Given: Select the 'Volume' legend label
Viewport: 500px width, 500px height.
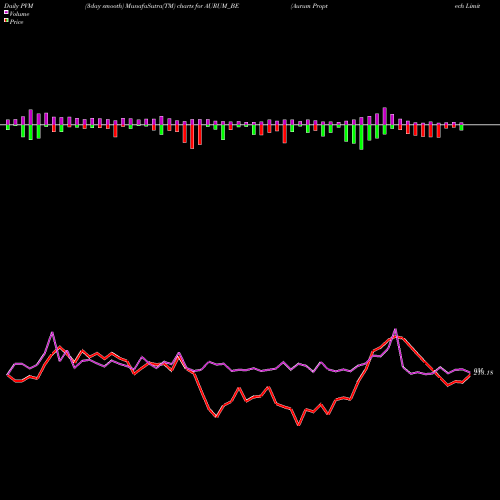Looking at the screenshot, I should coord(19,14).
